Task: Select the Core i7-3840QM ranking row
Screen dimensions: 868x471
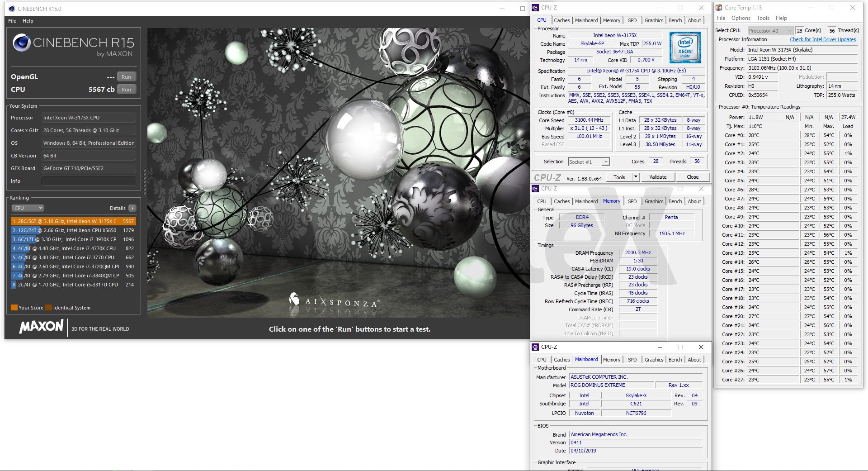Action: 73,276
